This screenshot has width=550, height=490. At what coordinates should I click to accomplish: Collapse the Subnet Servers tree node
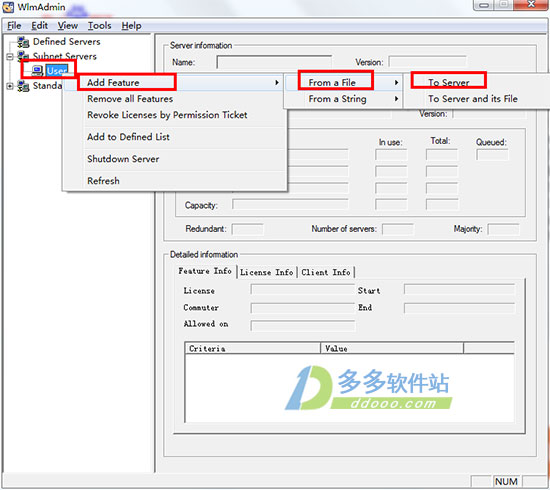click(x=9, y=56)
